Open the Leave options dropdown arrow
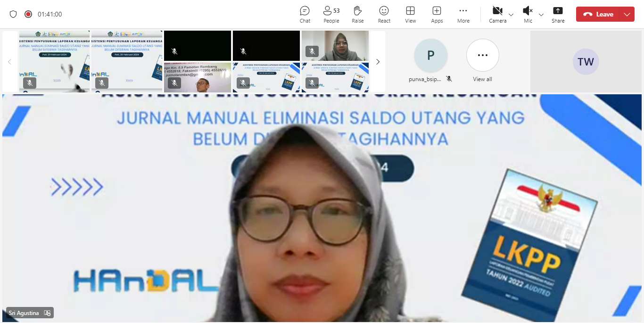 627,14
